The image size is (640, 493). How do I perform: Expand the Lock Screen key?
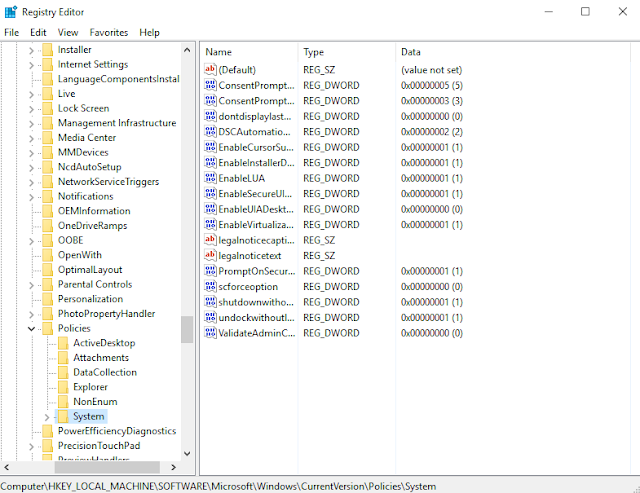tap(31, 109)
